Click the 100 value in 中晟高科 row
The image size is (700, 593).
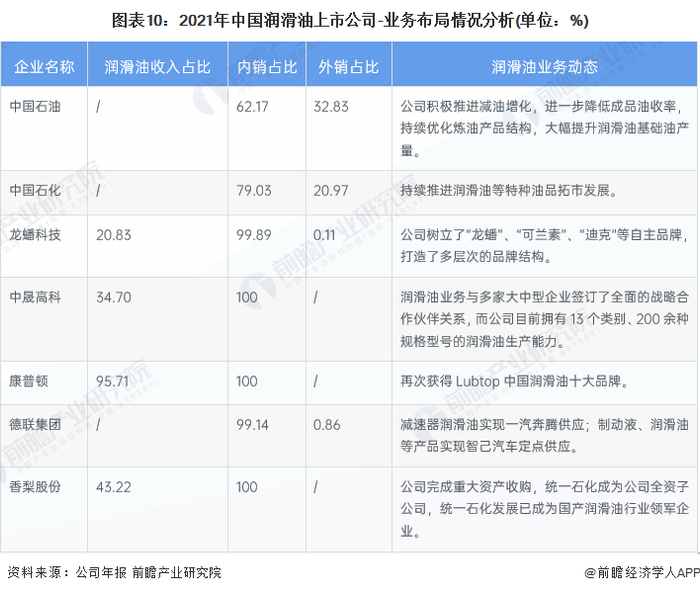(247, 297)
